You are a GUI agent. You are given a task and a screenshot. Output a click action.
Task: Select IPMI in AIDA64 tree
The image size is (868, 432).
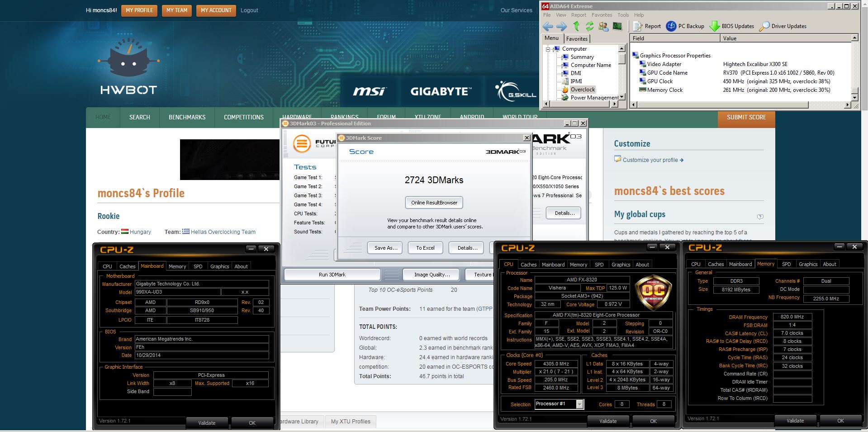tap(576, 81)
